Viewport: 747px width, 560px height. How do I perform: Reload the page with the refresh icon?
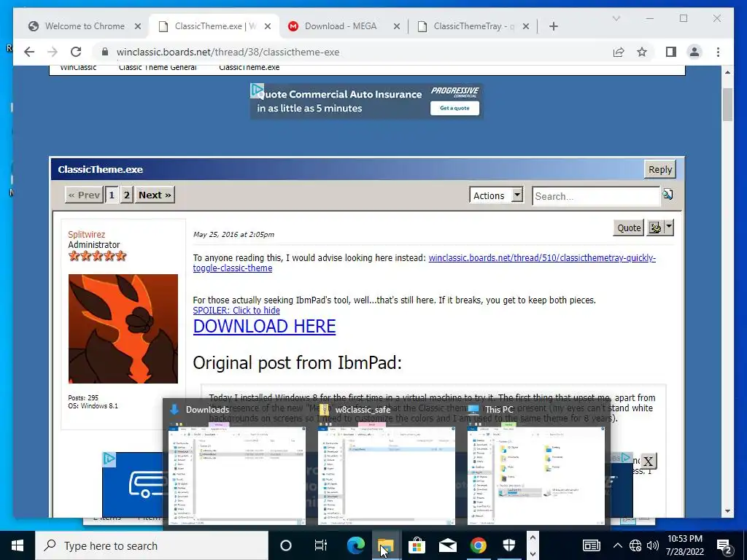76,52
